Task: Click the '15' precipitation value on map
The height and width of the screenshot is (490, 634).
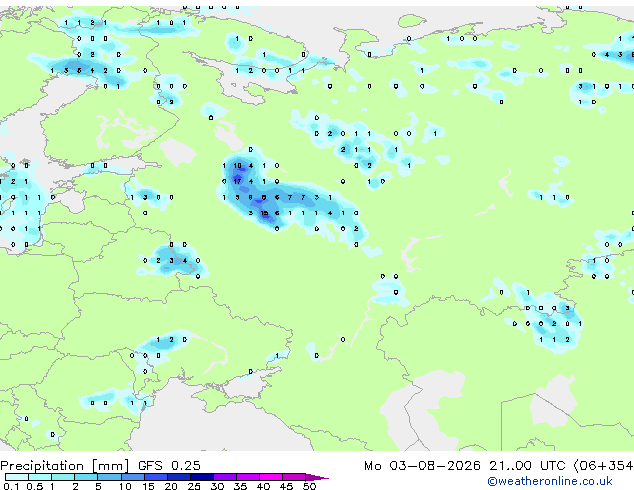Action: click(x=264, y=213)
